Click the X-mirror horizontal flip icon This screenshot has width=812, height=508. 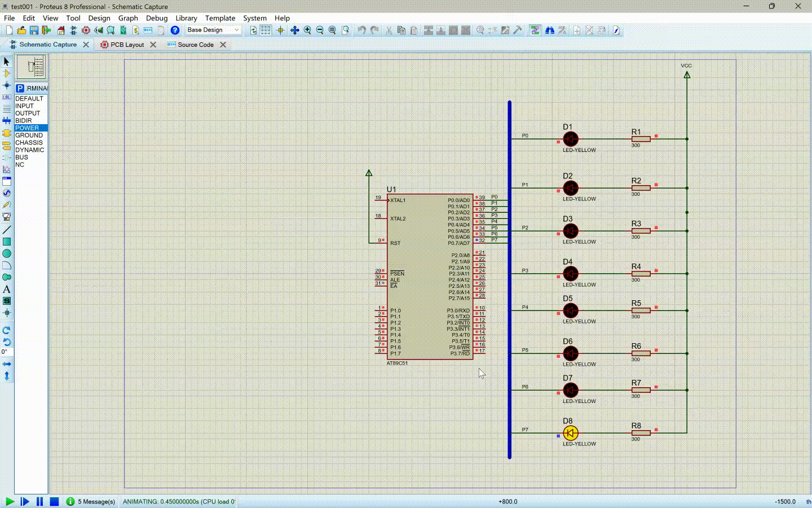pos(7,364)
